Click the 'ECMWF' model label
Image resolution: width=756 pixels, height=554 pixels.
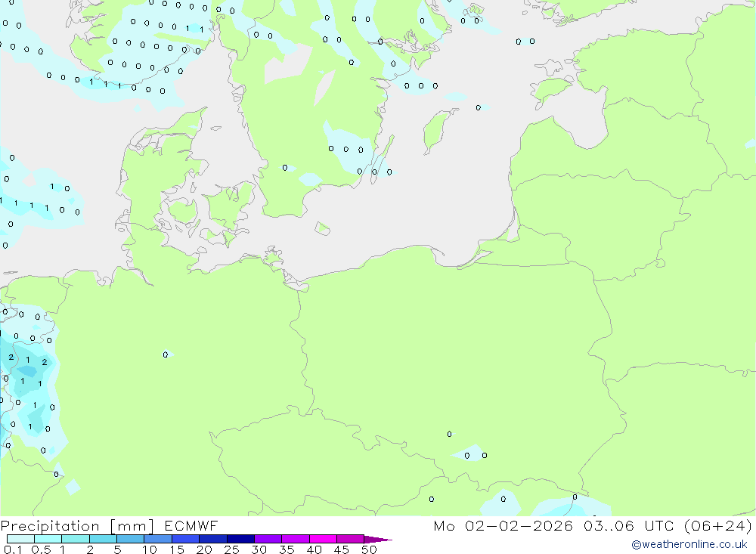(191, 525)
